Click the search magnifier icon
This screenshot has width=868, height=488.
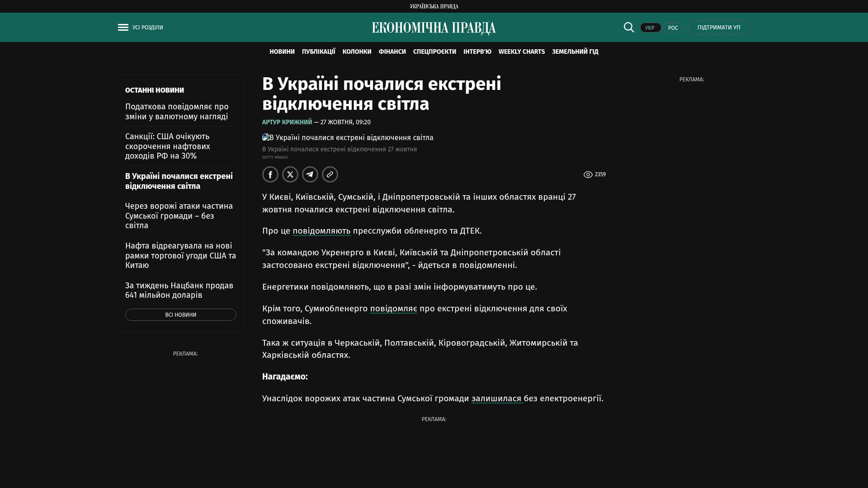coord(629,27)
